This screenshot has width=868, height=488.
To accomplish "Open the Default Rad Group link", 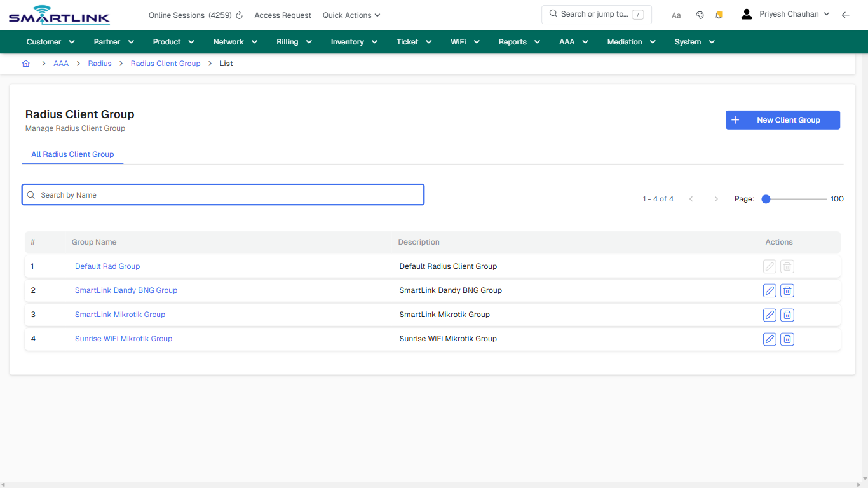I will [x=107, y=266].
